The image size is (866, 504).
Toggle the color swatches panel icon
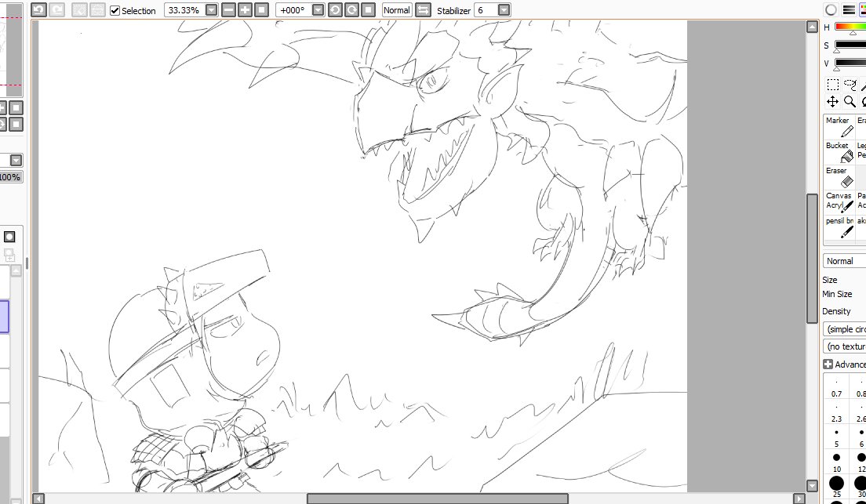click(863, 10)
